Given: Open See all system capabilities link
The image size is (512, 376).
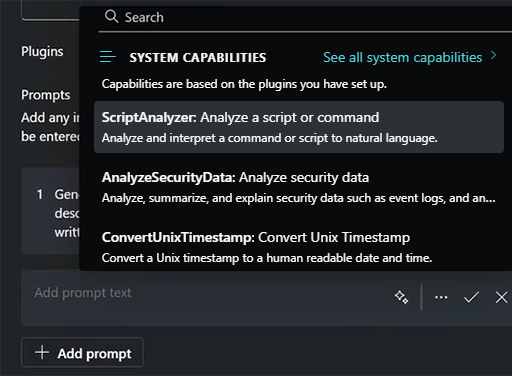Looking at the screenshot, I should pyautogui.click(x=403, y=57).
